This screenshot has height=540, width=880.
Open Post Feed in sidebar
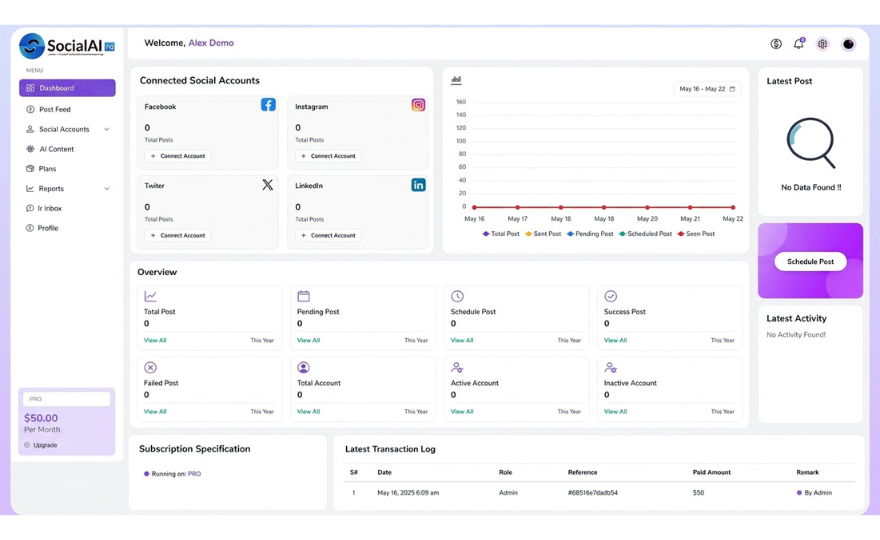[55, 109]
